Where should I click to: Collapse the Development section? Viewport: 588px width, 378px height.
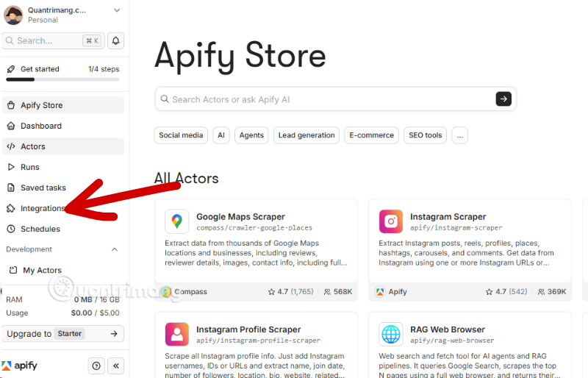[x=115, y=249]
